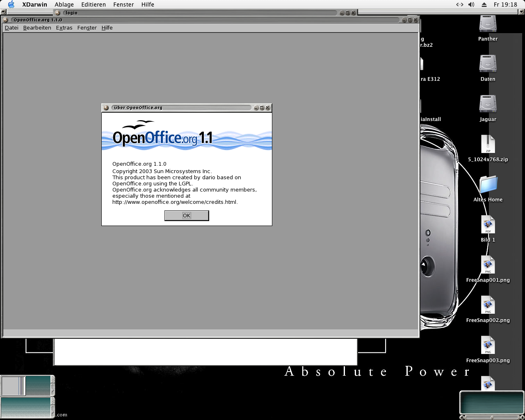Select the Panther drive icon

pos(488,24)
